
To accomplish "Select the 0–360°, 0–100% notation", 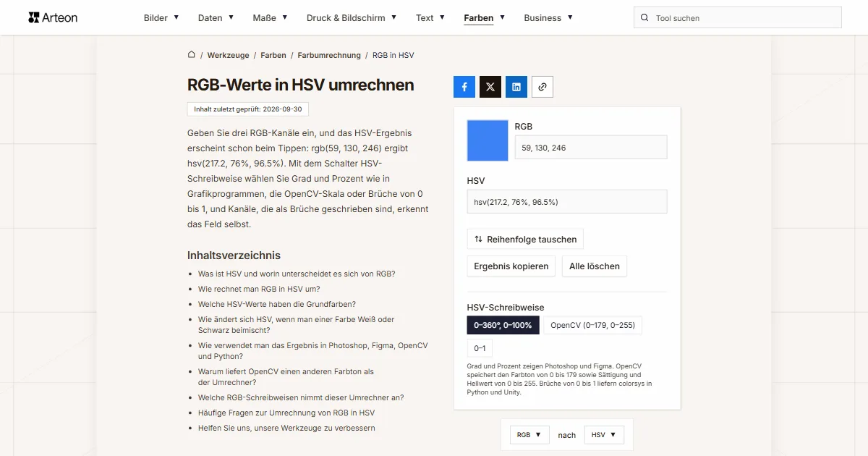I will tap(503, 325).
